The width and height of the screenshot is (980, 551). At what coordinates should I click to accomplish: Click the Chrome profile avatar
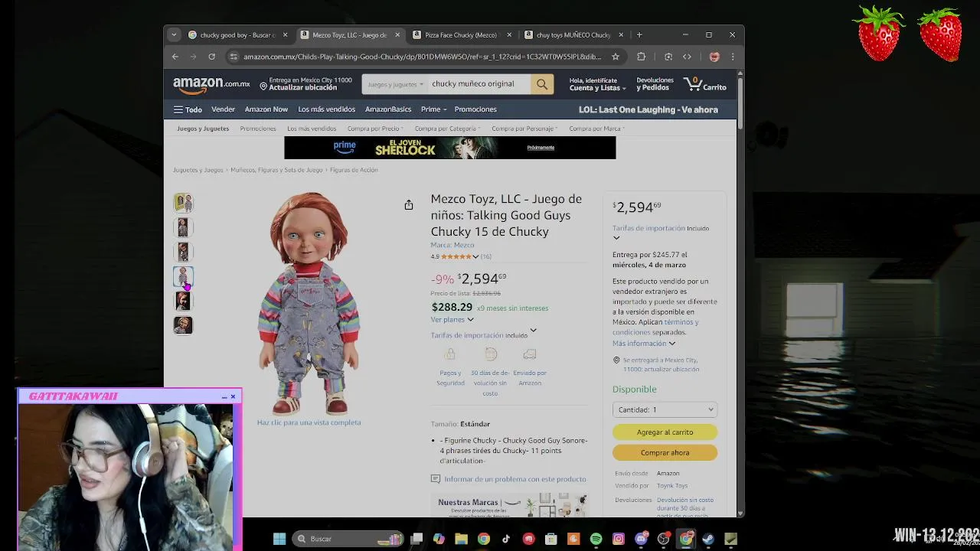(714, 57)
